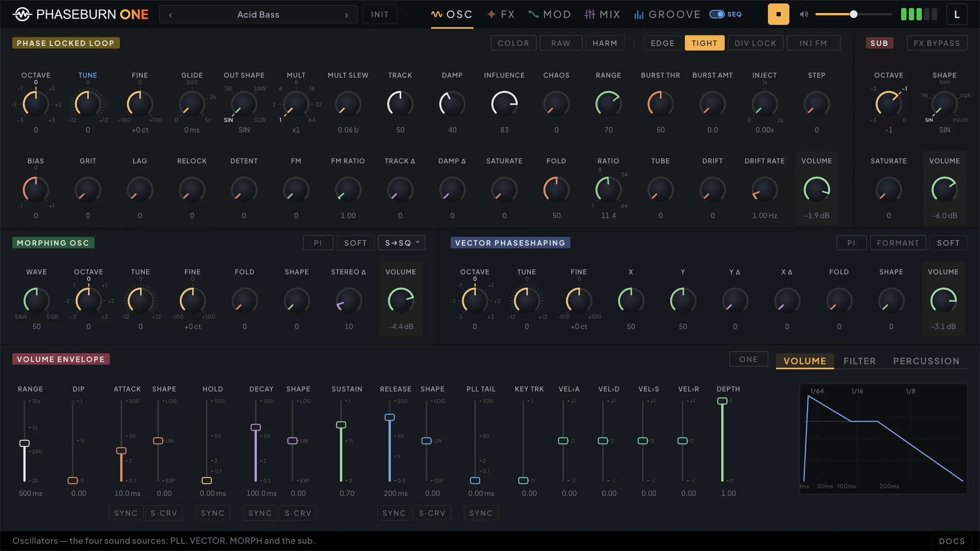The height and width of the screenshot is (551, 980).
Task: Select the PERCUSSION envelope tab
Action: point(926,361)
